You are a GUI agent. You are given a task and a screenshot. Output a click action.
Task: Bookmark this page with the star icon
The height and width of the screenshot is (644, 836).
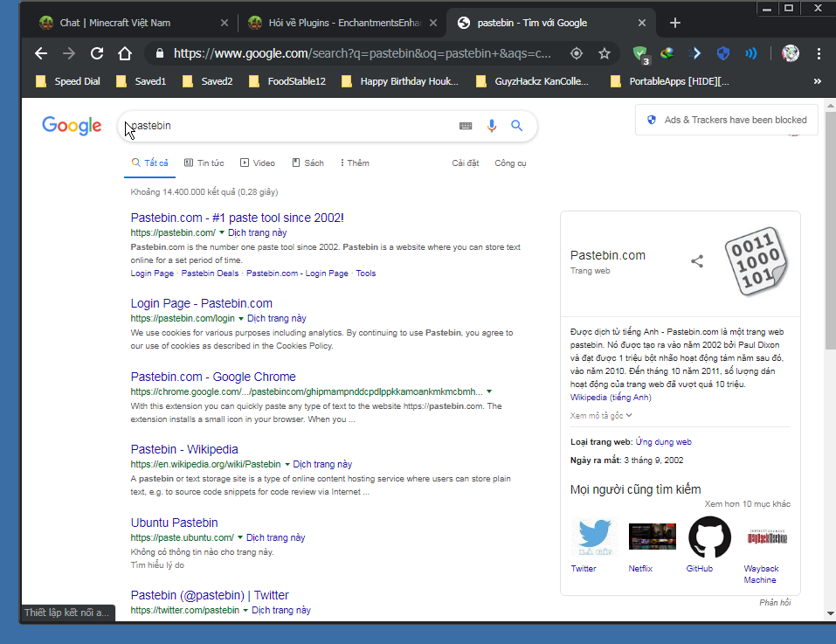(x=605, y=53)
